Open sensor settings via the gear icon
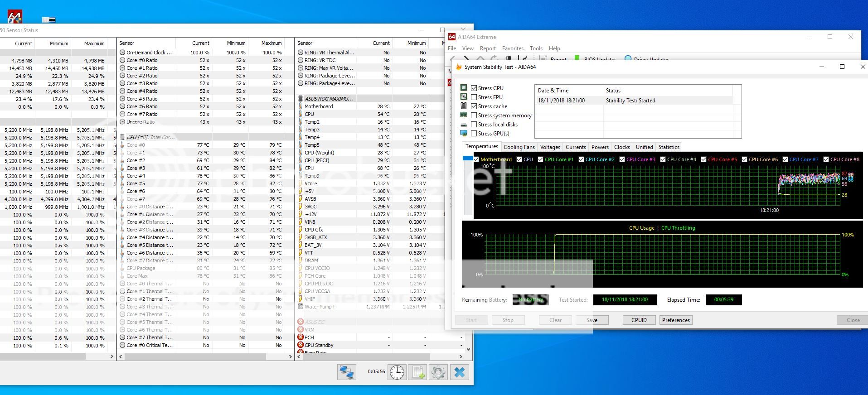The height and width of the screenshot is (395, 868). click(438, 372)
